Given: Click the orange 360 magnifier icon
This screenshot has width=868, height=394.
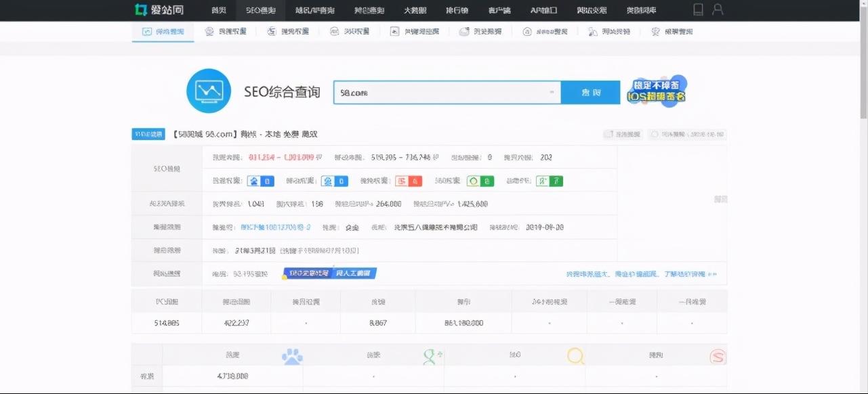Looking at the screenshot, I should [575, 353].
